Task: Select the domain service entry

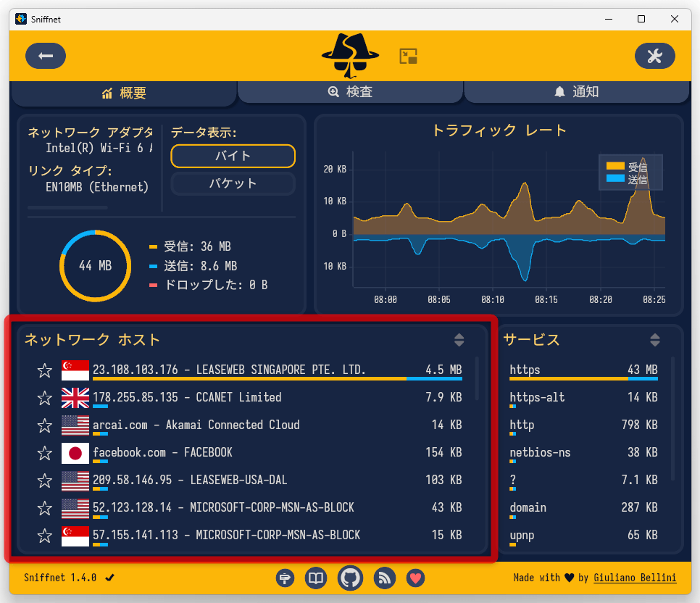Action: (x=583, y=508)
